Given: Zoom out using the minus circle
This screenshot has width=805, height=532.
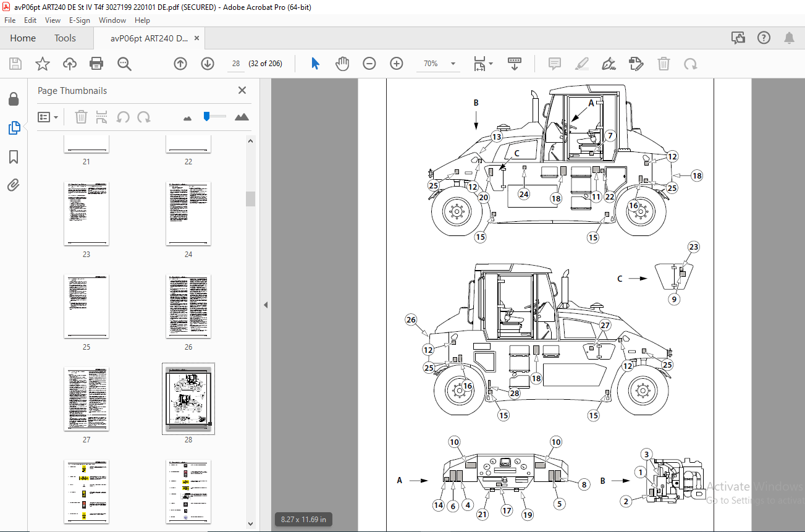Looking at the screenshot, I should coord(369,64).
